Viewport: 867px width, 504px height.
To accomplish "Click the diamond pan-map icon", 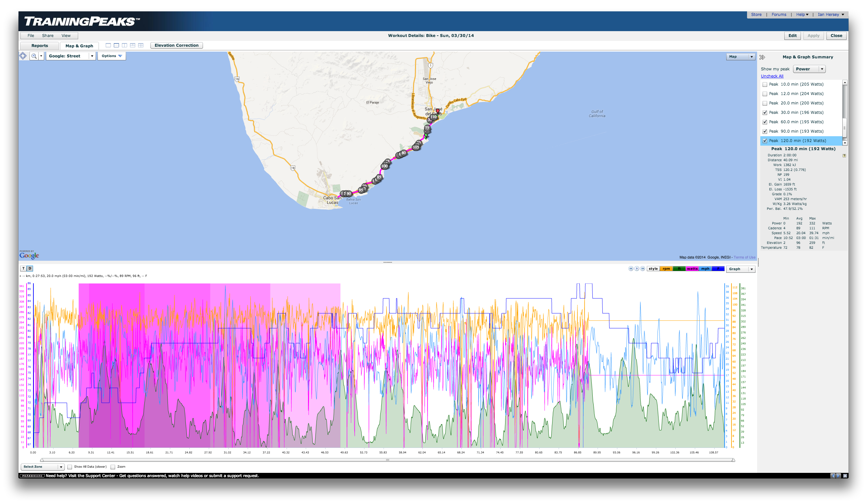I will (23, 56).
